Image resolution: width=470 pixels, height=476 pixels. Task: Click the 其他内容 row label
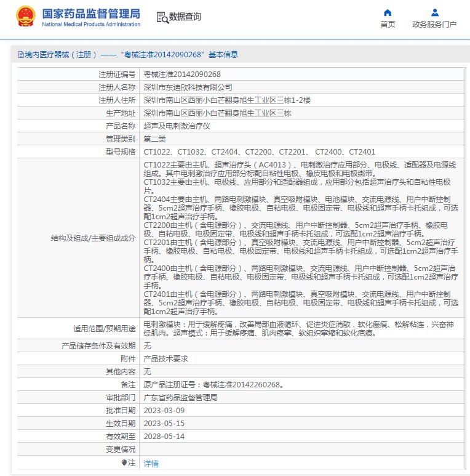121,372
